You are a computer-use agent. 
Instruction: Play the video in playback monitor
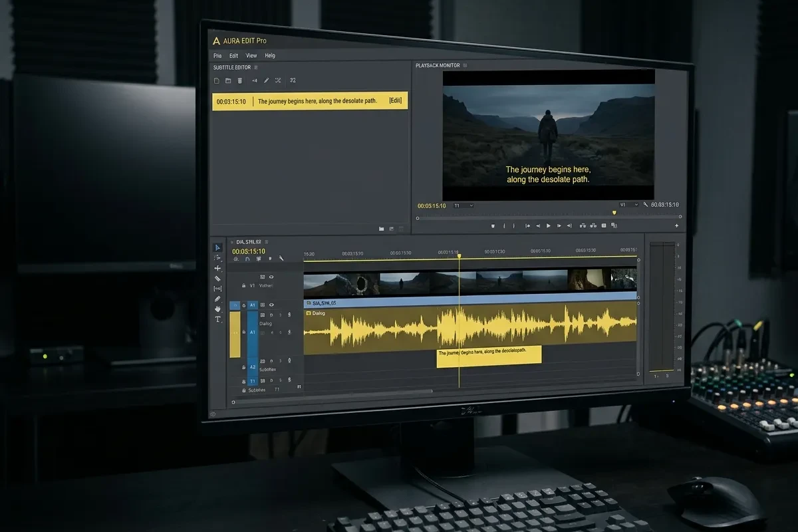point(549,226)
